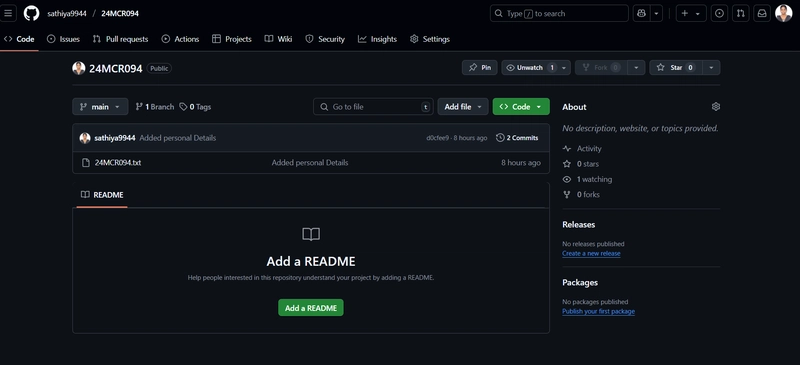Viewport: 800px width, 365px height.
Task: Open the Insights tab
Action: tap(378, 39)
